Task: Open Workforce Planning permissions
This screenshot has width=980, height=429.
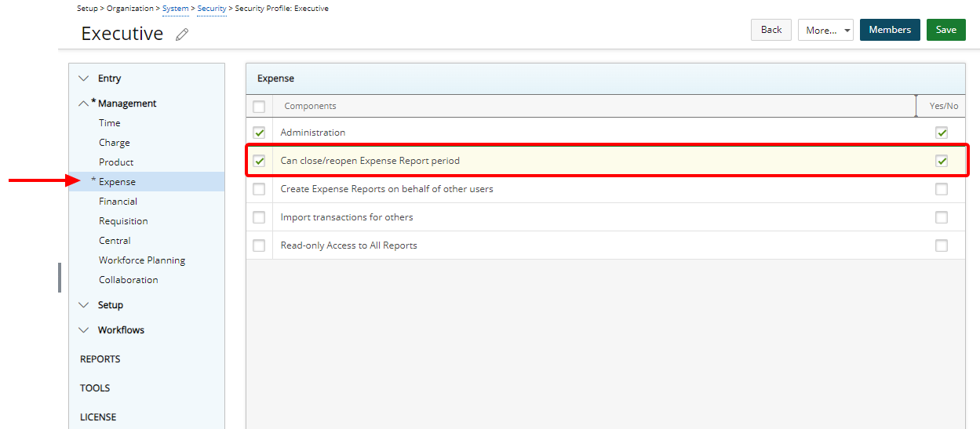Action: [142, 260]
